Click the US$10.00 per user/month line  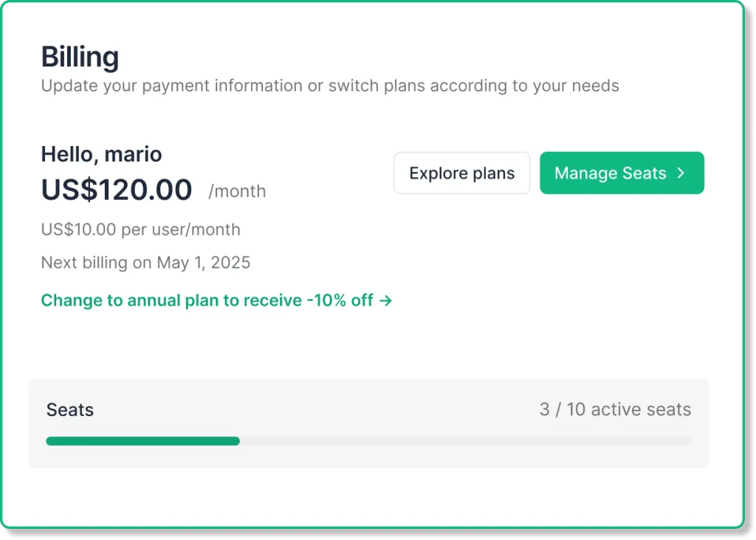pyautogui.click(x=141, y=229)
